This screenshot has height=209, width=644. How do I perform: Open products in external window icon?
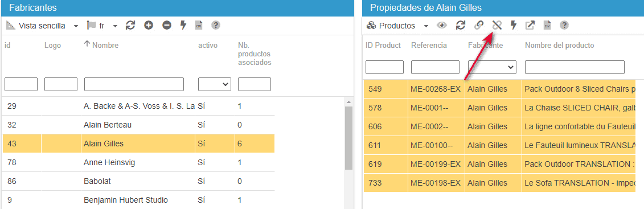point(530,26)
